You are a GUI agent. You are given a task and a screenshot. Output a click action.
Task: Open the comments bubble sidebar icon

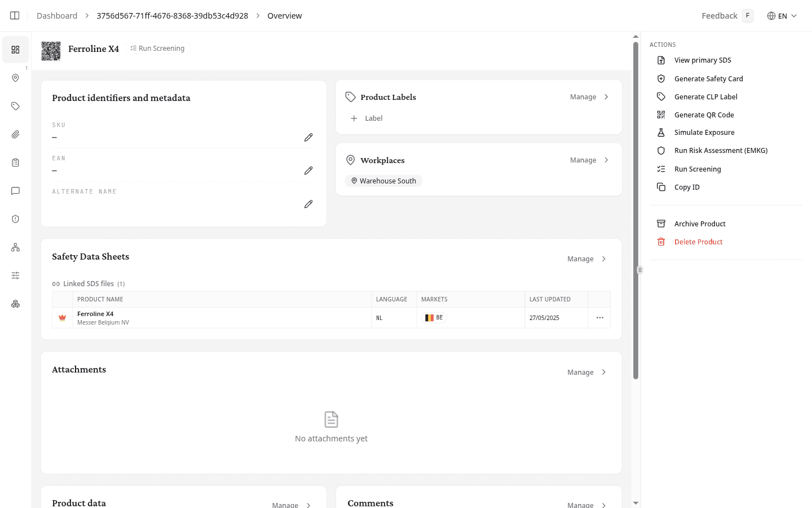pos(15,191)
